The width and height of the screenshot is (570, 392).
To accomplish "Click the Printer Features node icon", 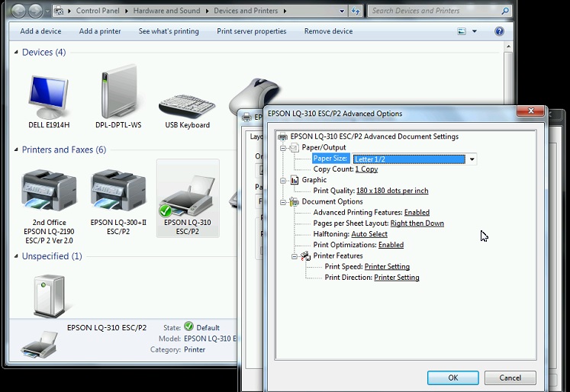I will 305,255.
